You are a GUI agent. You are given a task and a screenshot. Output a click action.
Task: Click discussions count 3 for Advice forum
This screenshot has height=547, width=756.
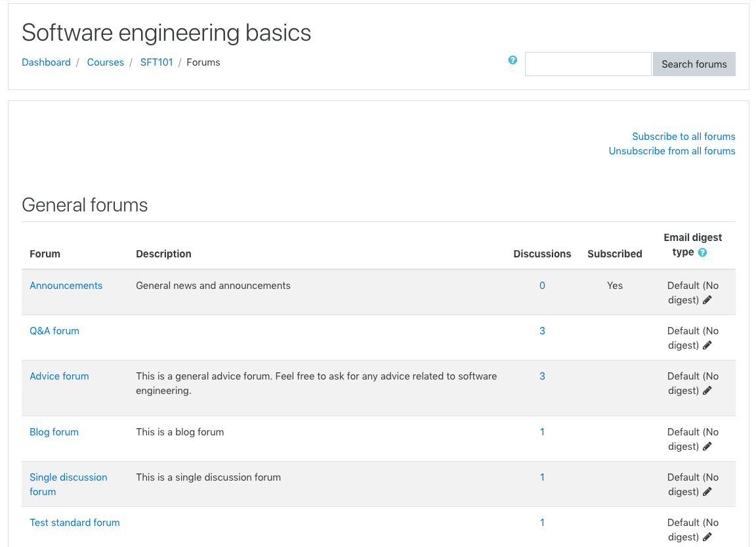543,376
